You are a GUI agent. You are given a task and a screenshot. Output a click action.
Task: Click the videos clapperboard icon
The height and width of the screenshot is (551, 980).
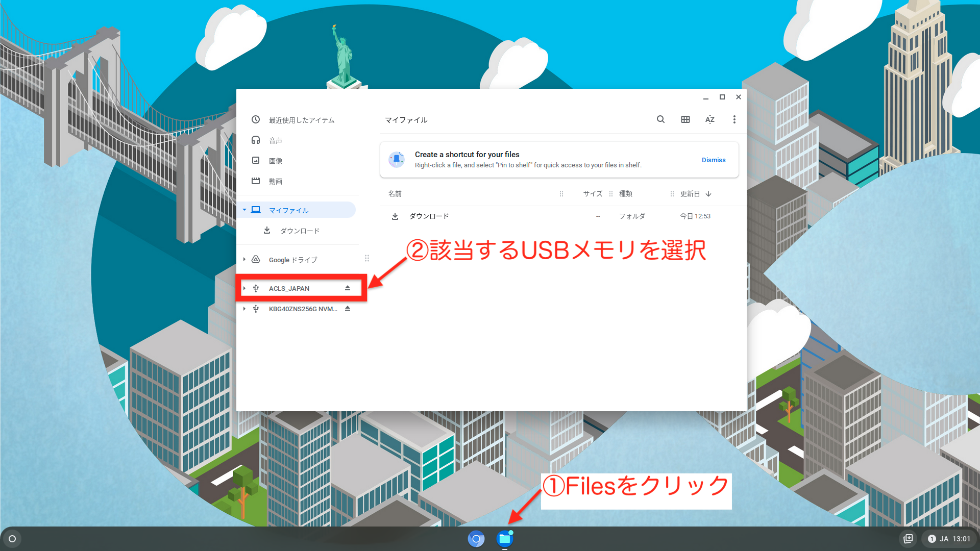tap(256, 181)
